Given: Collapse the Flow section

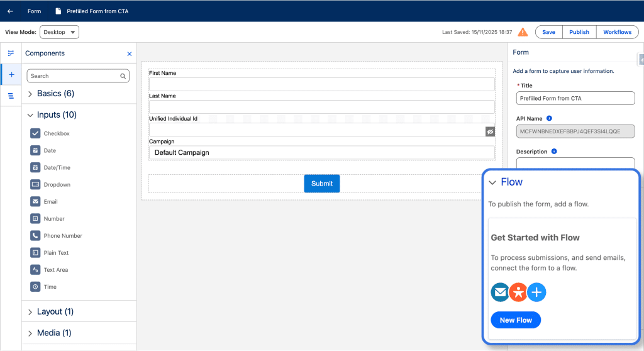Looking at the screenshot, I should (492, 182).
